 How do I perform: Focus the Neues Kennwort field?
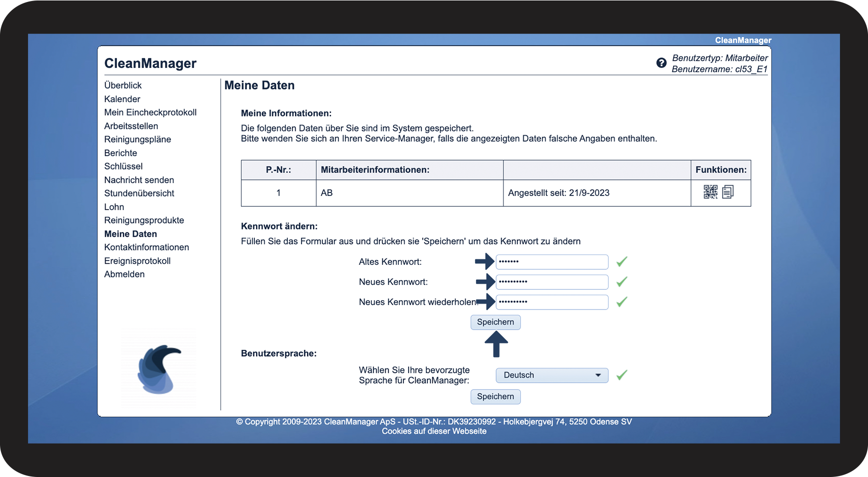pyautogui.click(x=552, y=282)
